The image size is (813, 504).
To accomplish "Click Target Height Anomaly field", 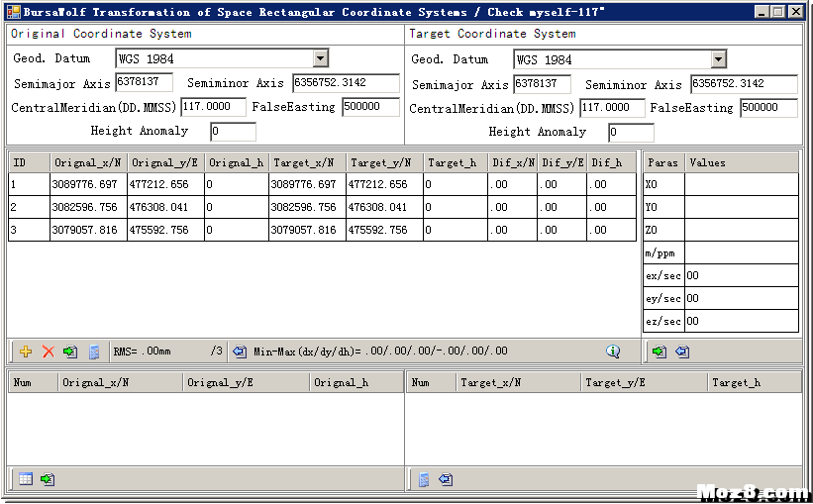I will point(631,133).
